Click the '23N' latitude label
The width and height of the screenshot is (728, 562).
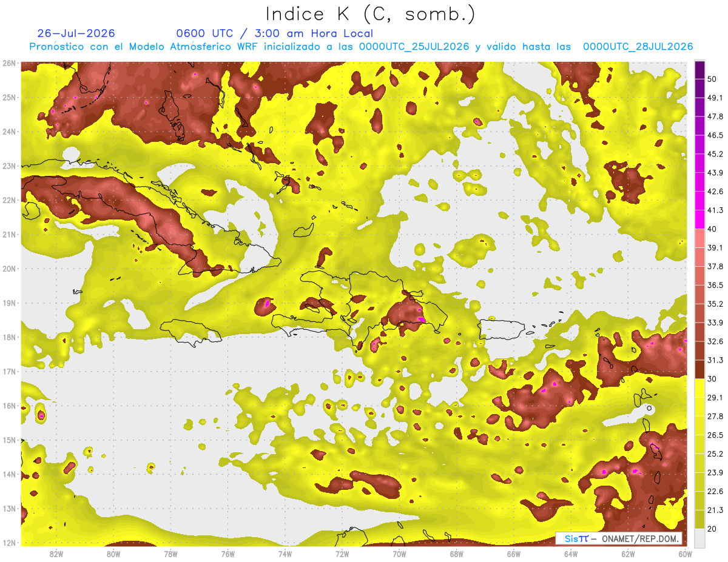click(x=9, y=166)
